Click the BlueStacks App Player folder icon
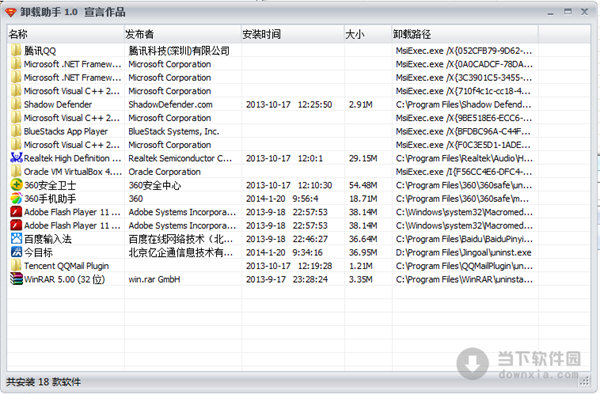Image resolution: width=600 pixels, height=394 pixels. [16, 131]
